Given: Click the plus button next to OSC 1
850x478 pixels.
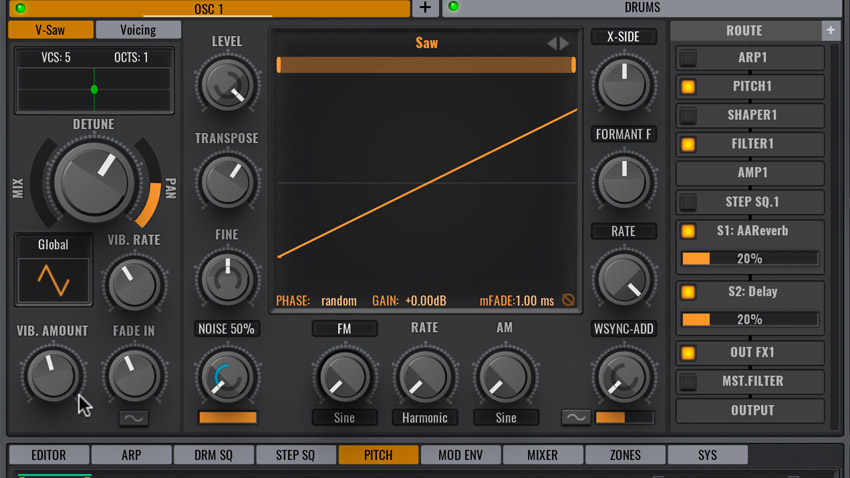Looking at the screenshot, I should tap(425, 8).
